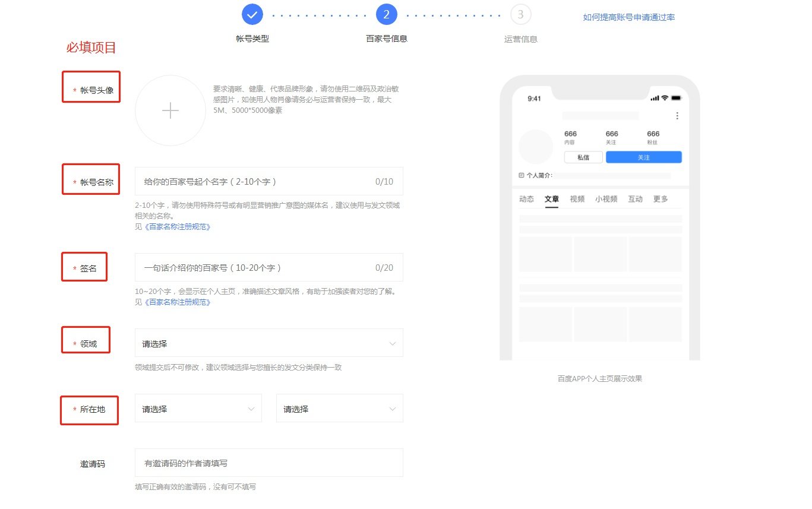The width and height of the screenshot is (812, 509).
Task: Switch to the 视频 tab in preview
Action: (x=576, y=199)
